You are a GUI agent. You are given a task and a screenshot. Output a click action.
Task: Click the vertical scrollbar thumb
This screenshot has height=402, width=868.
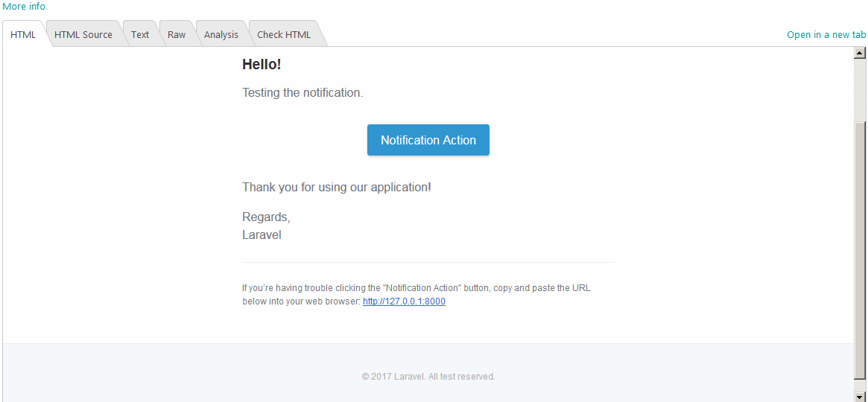coord(860,253)
